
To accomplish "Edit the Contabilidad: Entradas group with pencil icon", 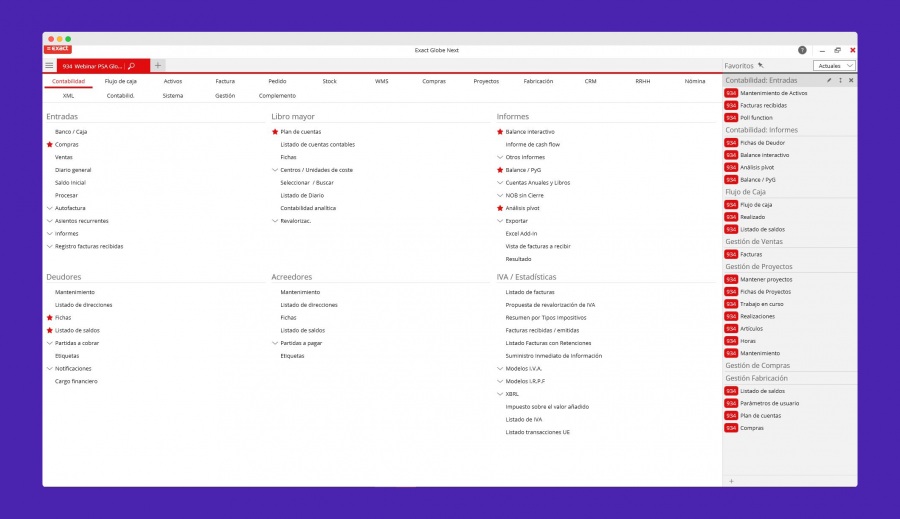I will tap(829, 80).
